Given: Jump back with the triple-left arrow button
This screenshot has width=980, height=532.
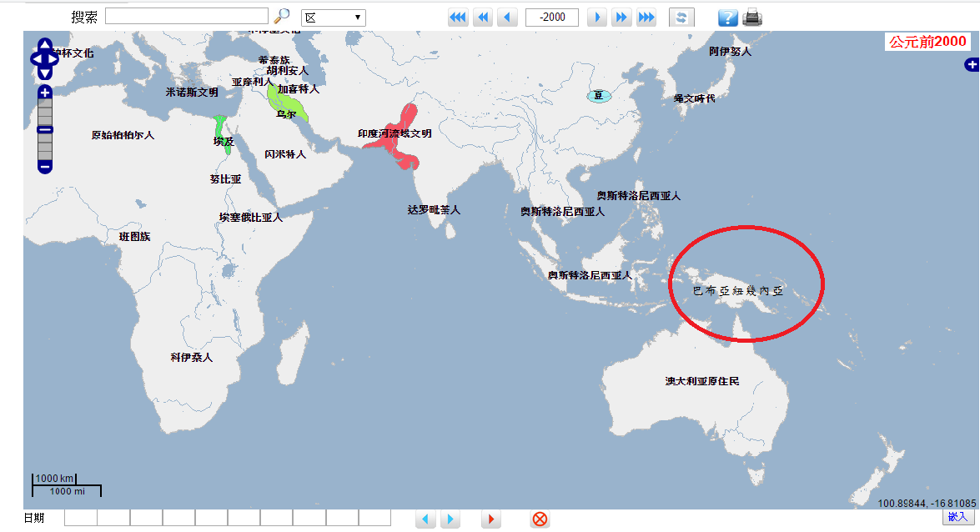Looking at the screenshot, I should coord(458,18).
